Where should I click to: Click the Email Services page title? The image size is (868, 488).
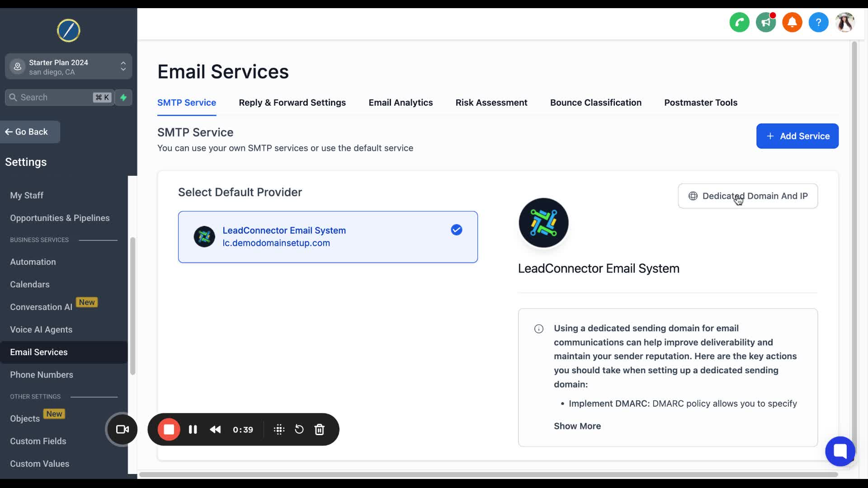pos(223,71)
